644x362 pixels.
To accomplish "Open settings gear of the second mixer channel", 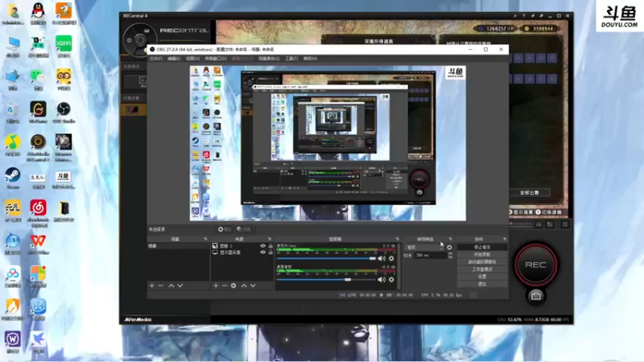I will [391, 279].
